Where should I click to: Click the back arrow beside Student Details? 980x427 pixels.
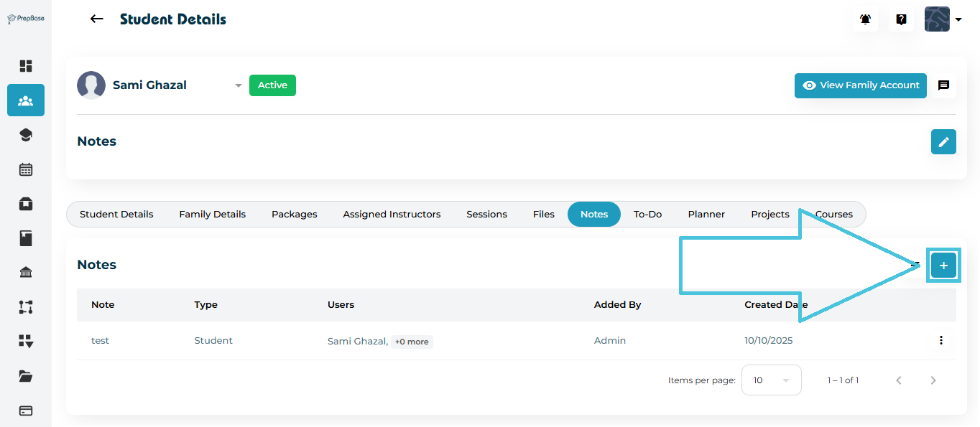tap(96, 19)
